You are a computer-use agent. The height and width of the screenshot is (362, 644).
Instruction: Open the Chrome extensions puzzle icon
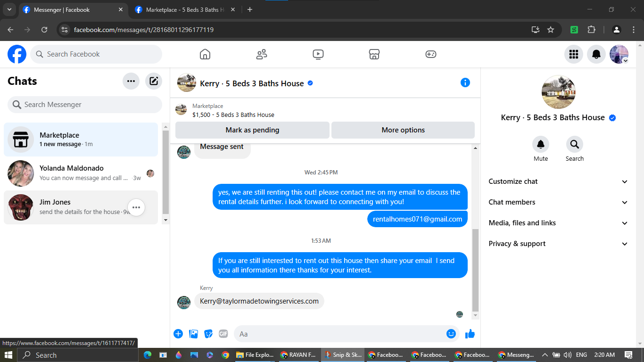pyautogui.click(x=592, y=30)
